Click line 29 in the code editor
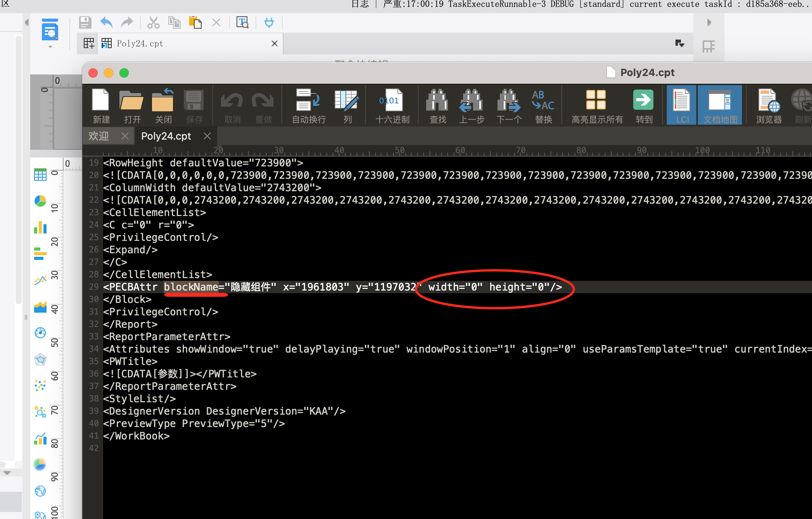 click(457, 287)
